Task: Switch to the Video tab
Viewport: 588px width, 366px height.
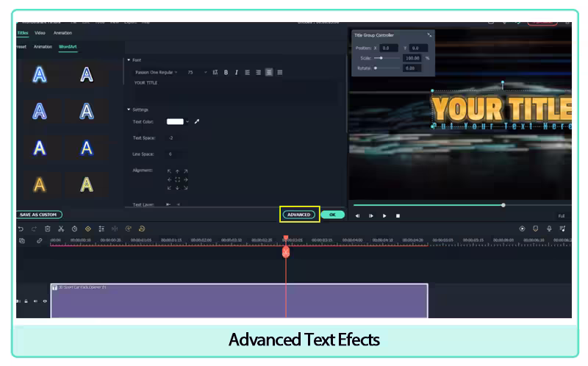Action: point(40,33)
